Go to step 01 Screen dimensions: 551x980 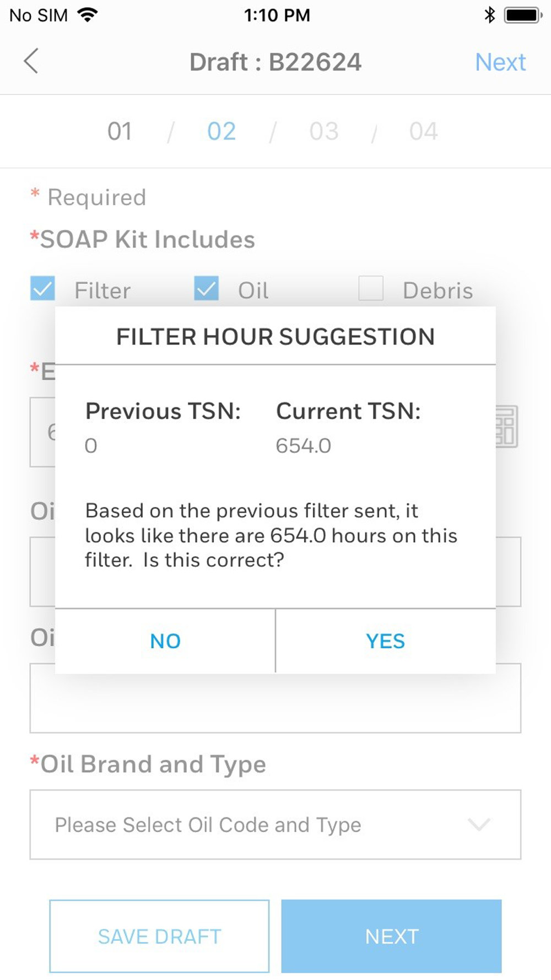click(120, 131)
